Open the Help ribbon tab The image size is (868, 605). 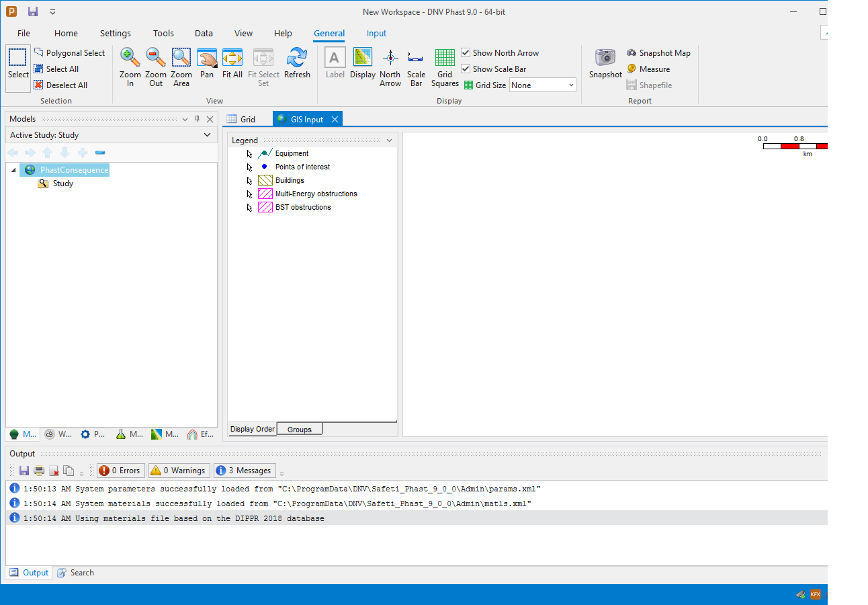tap(283, 33)
